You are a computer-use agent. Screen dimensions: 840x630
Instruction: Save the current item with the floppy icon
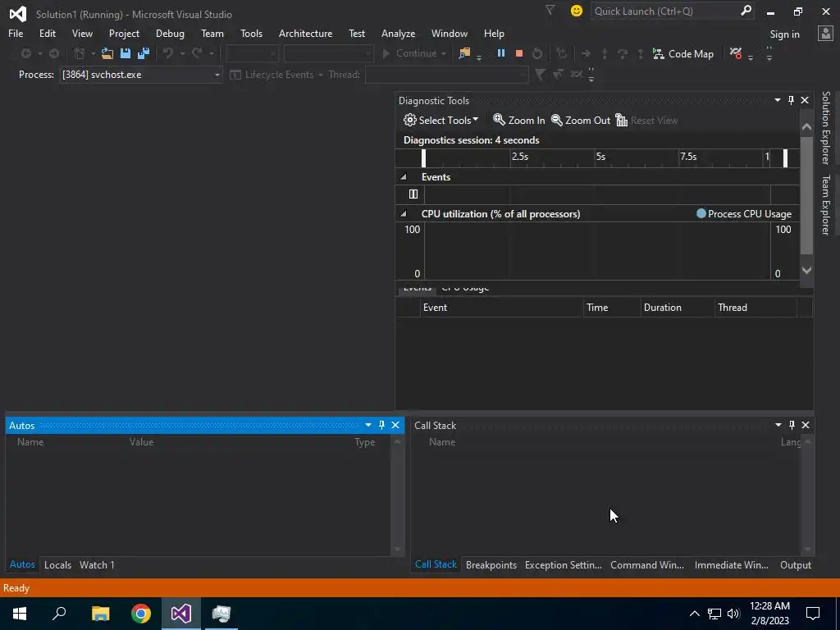pos(126,53)
